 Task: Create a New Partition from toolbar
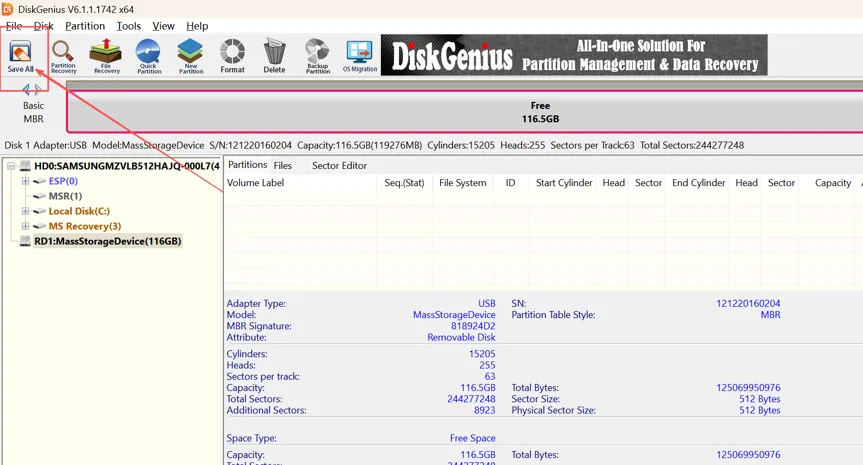tap(190, 56)
